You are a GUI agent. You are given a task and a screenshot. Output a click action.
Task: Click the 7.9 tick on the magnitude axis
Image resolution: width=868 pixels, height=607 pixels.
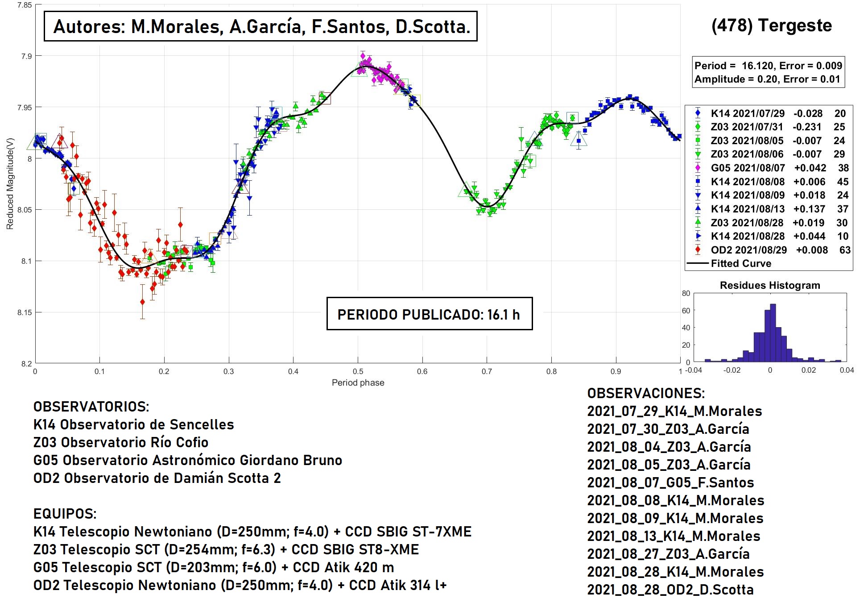[26, 56]
